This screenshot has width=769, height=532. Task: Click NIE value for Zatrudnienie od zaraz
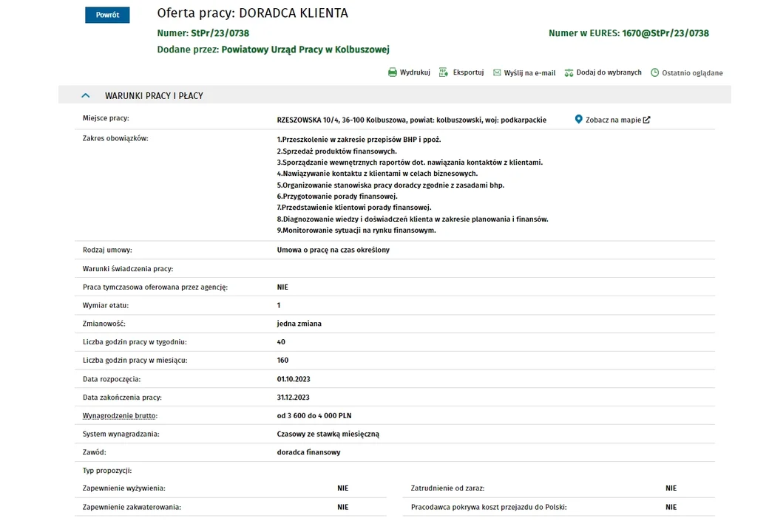coord(671,488)
